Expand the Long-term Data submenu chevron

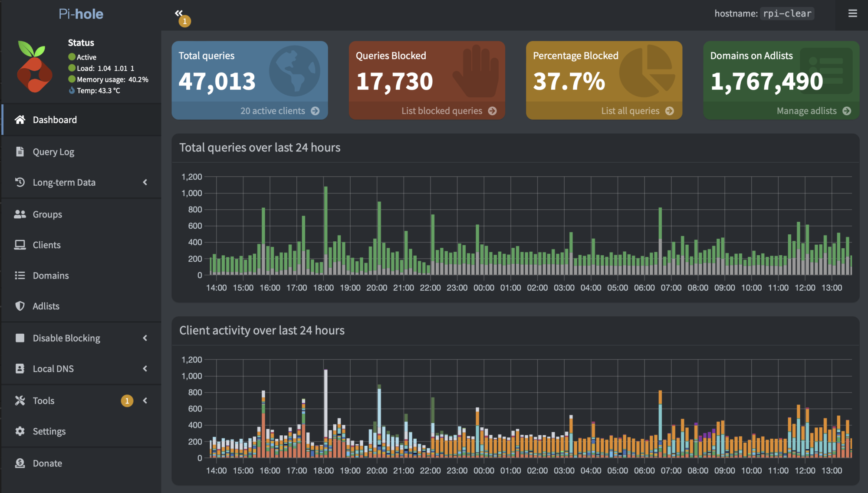pyautogui.click(x=145, y=182)
